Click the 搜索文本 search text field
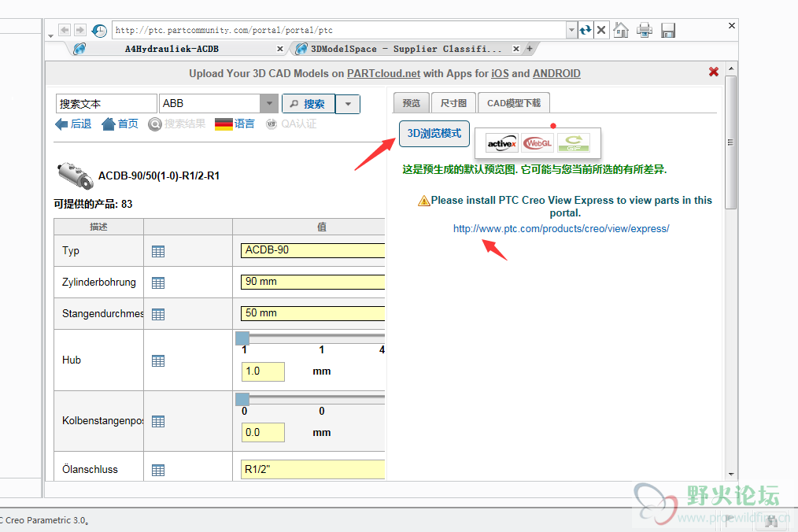This screenshot has height=532, width=798. coord(106,104)
